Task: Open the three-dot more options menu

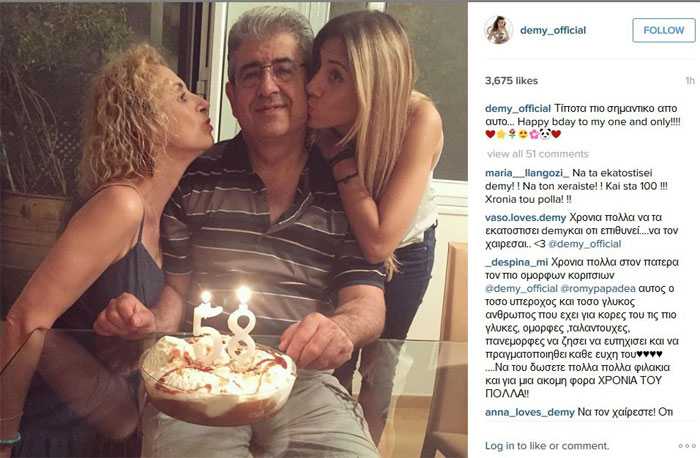Action: (x=687, y=446)
